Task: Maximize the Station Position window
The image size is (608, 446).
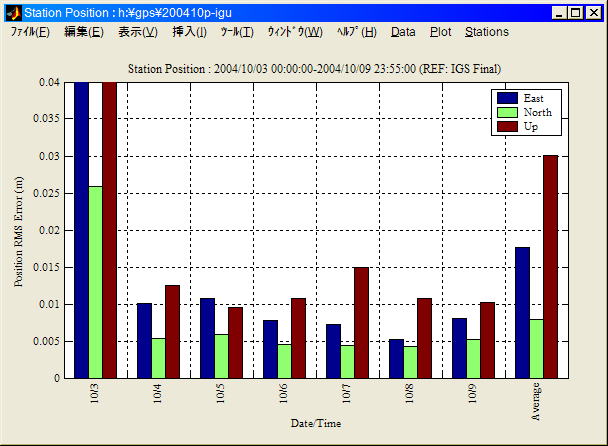Action: (576, 13)
